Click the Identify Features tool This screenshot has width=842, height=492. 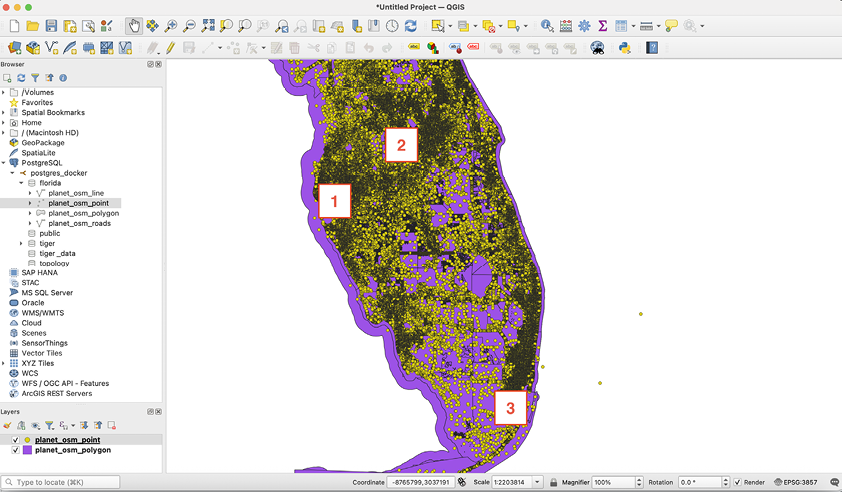547,26
